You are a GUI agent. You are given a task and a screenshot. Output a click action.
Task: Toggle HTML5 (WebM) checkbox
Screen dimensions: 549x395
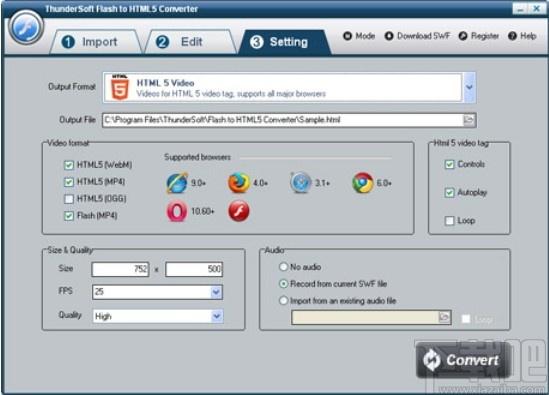pos(69,165)
